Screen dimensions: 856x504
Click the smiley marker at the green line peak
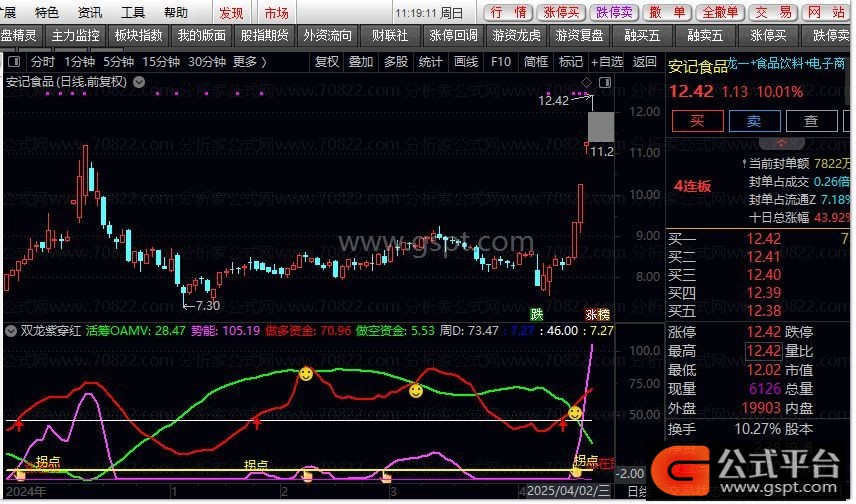306,374
